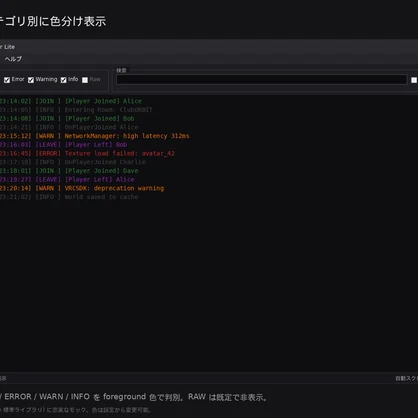This screenshot has height=418, width=418.
Task: Uncheck the Error filter checkbox
Action: tap(7, 80)
